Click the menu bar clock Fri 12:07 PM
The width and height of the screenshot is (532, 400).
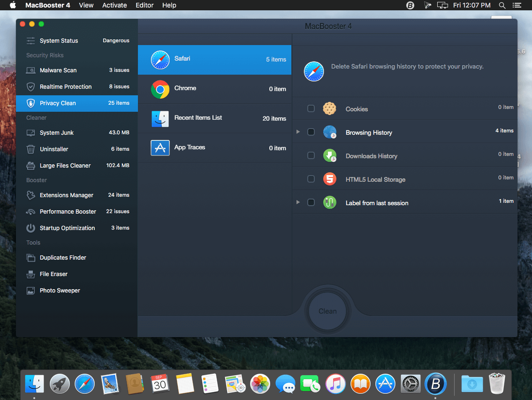tap(471, 5)
